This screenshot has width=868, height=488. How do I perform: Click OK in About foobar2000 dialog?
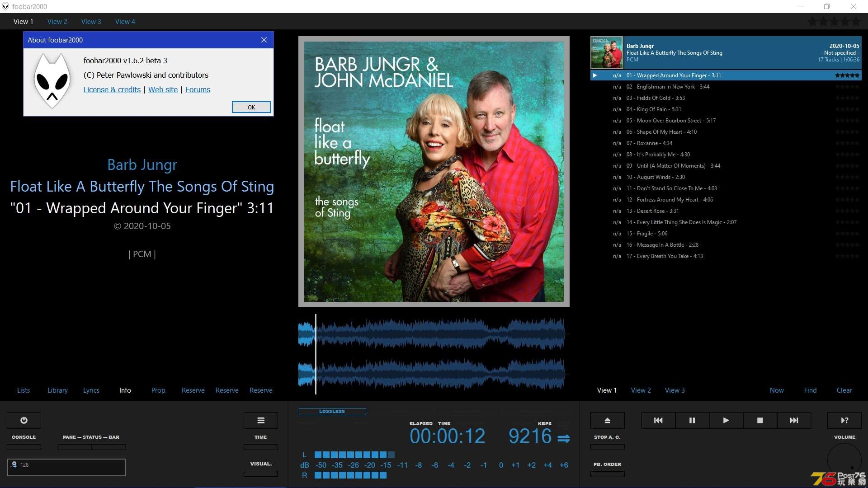click(251, 107)
